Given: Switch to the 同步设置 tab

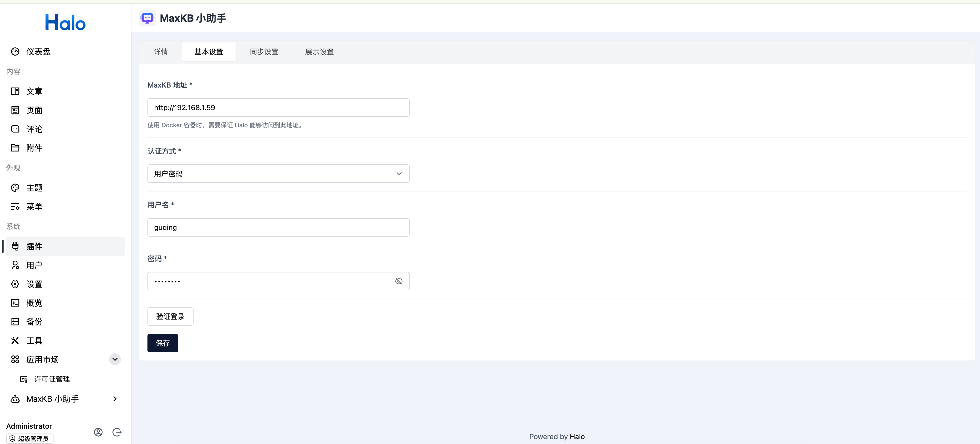Looking at the screenshot, I should tap(264, 52).
